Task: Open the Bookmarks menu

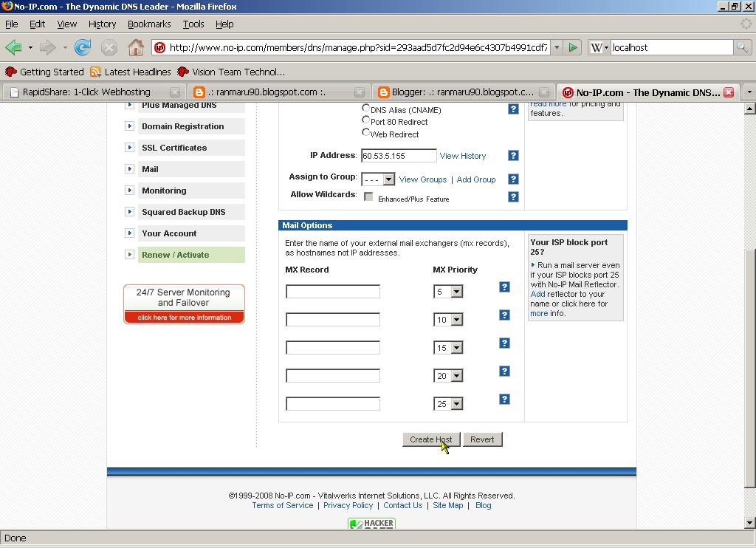Action: coord(149,24)
